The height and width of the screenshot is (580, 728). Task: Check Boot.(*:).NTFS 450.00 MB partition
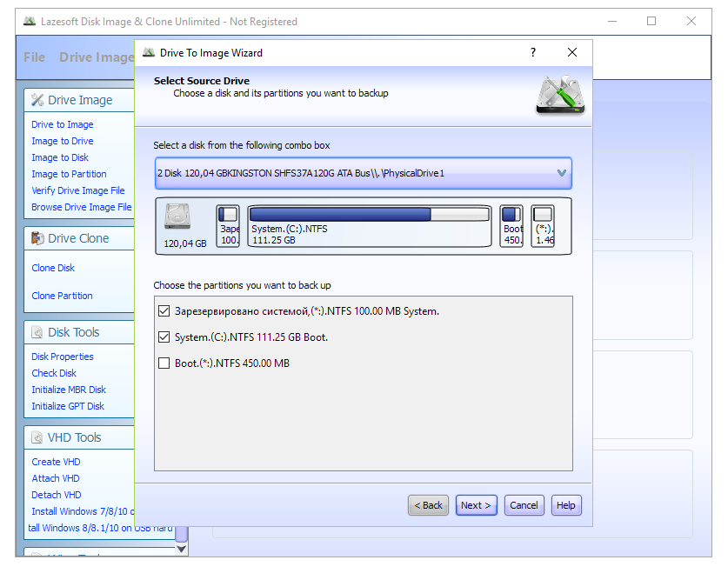coord(164,363)
